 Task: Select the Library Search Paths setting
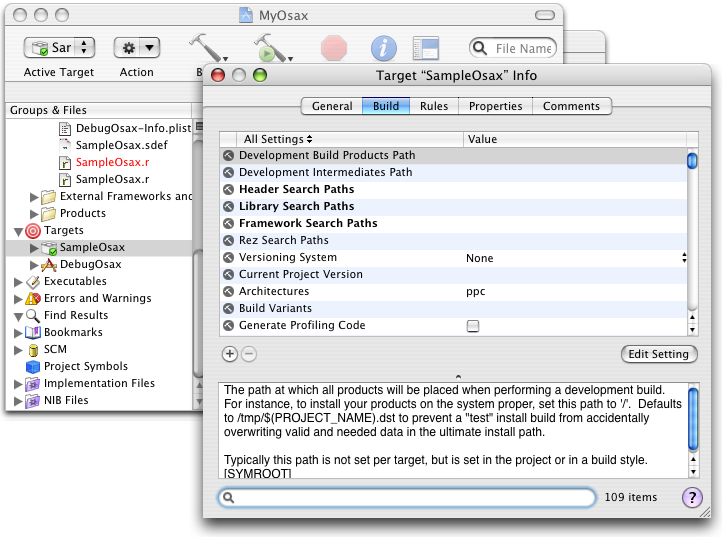(453, 206)
